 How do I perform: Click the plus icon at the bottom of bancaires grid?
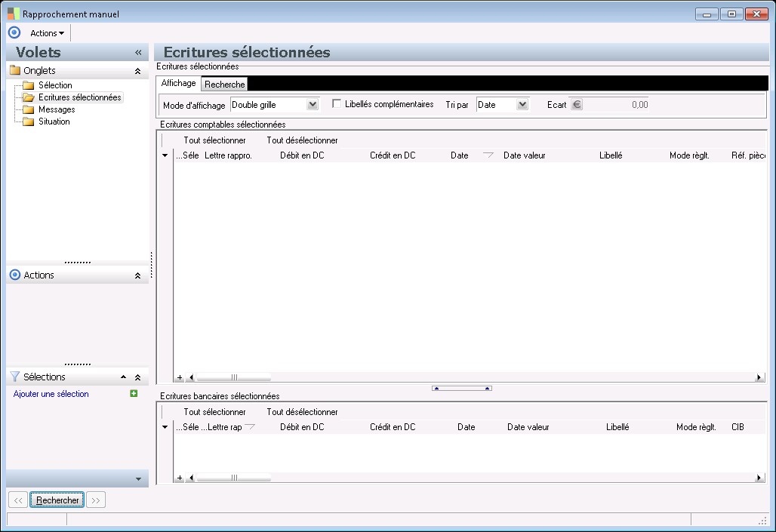180,478
